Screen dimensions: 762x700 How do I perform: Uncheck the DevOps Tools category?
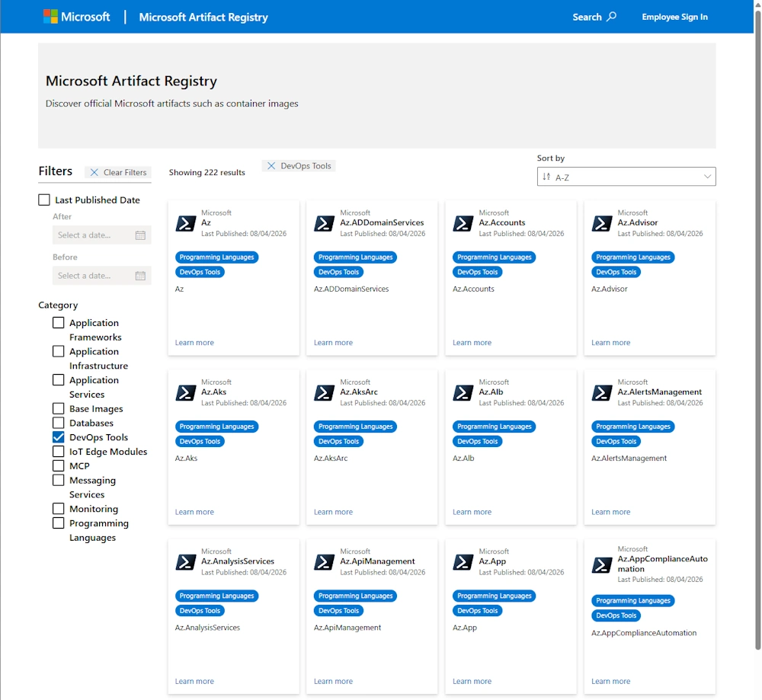tap(59, 437)
